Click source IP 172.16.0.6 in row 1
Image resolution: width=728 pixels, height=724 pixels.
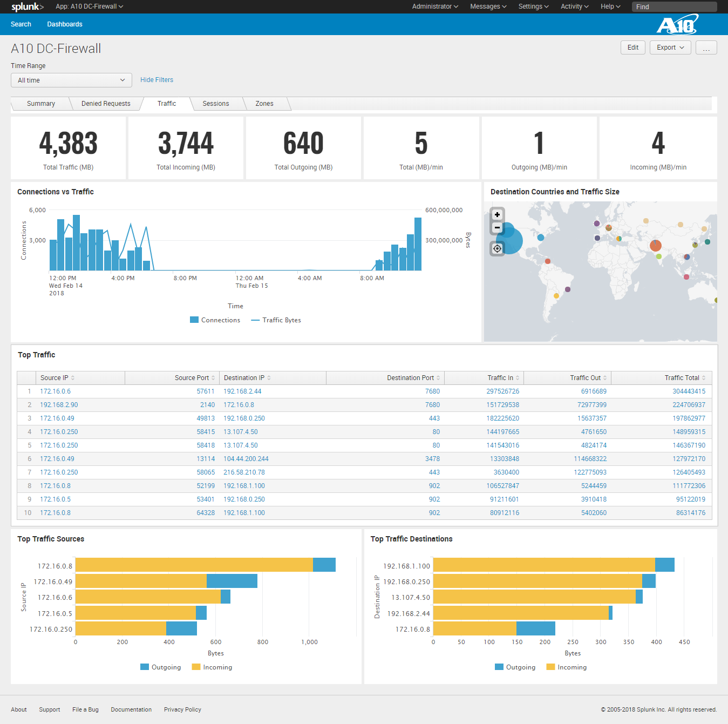(55, 391)
